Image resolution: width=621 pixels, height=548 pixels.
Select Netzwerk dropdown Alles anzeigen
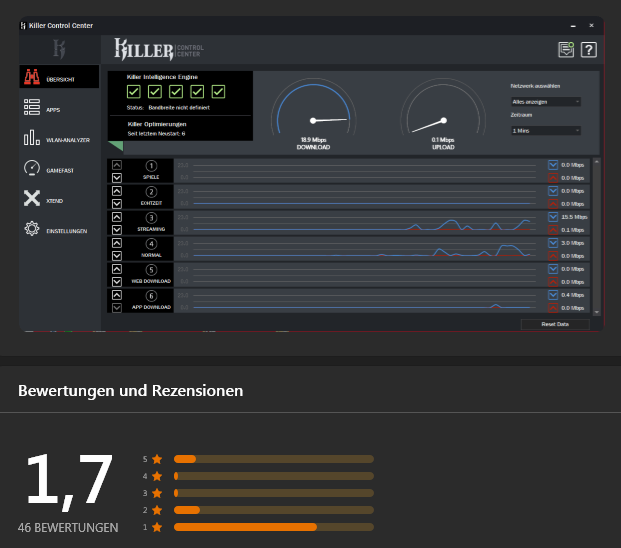[546, 102]
